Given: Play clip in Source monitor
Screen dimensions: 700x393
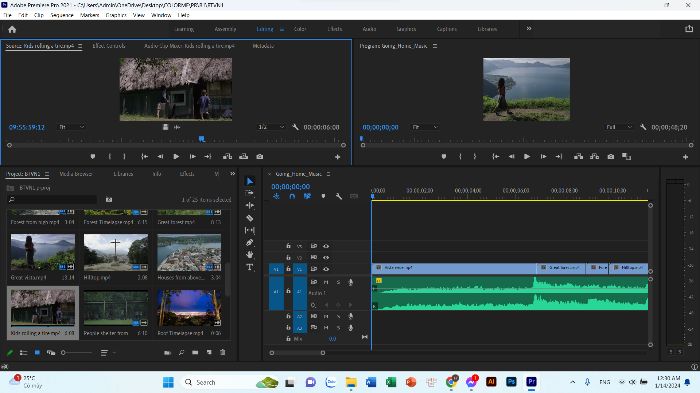Looking at the screenshot, I should coord(176,157).
